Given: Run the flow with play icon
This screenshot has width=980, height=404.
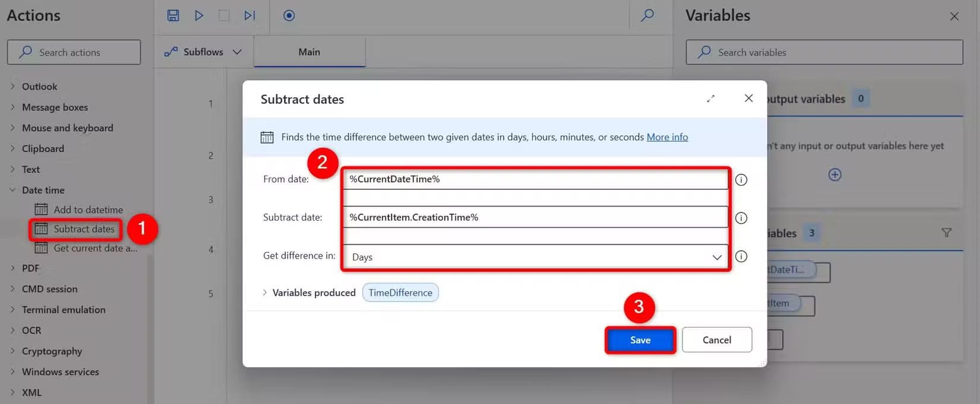Looking at the screenshot, I should click(x=199, y=15).
